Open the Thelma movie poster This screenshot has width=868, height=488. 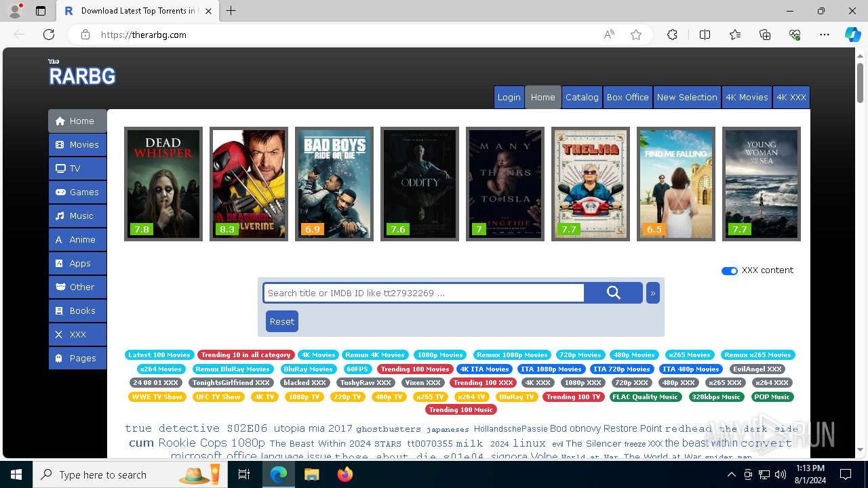tap(591, 184)
